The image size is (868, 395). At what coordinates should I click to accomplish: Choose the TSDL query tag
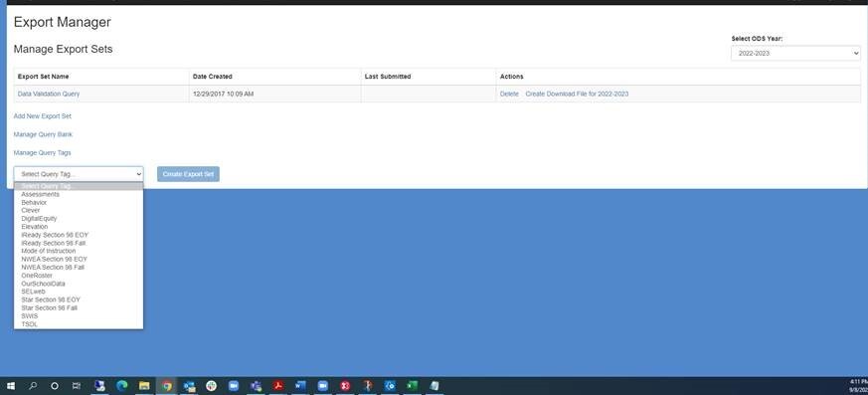[79, 324]
